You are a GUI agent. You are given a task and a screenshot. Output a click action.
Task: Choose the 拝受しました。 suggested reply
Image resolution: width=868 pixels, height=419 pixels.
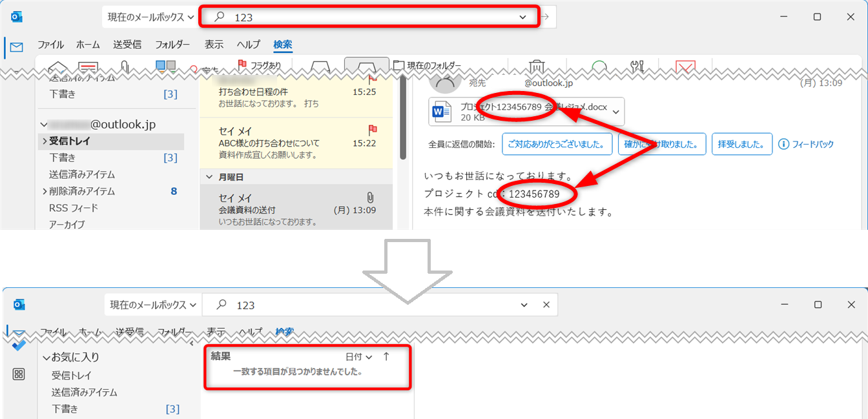(742, 144)
